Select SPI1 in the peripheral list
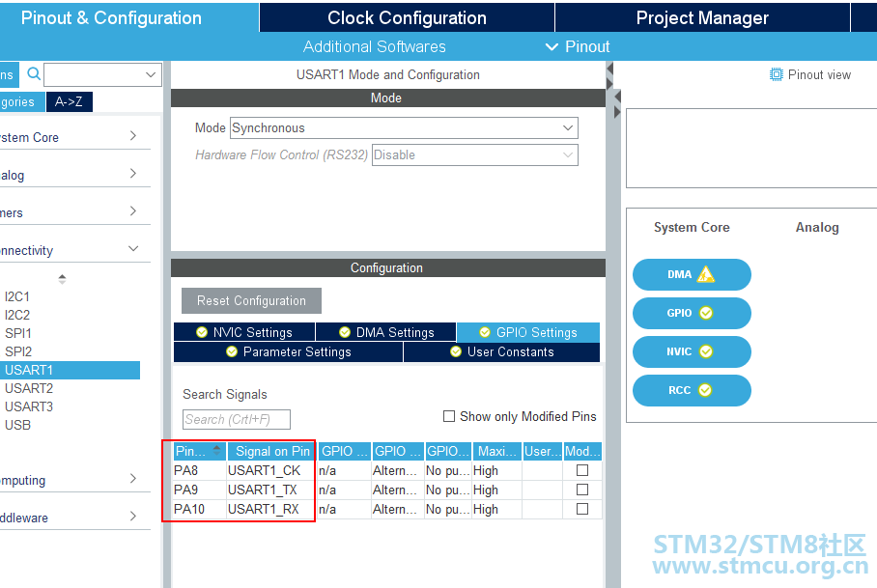This screenshot has width=877, height=588. click(x=18, y=333)
